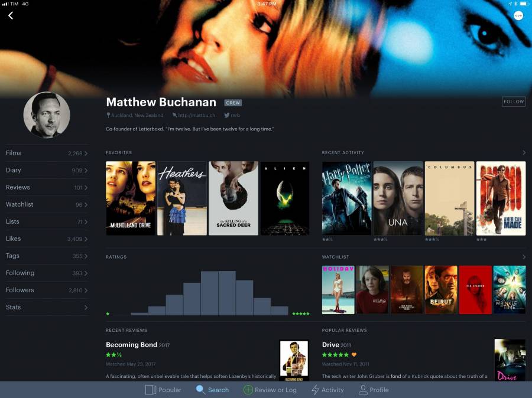
Task: Expand the Watchlist section chevron
Action: pos(524,257)
